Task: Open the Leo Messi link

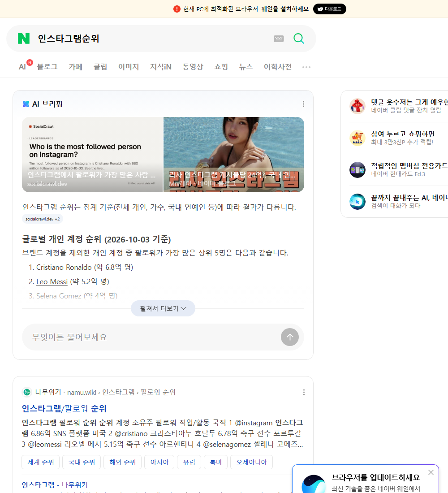Action: pyautogui.click(x=52, y=281)
